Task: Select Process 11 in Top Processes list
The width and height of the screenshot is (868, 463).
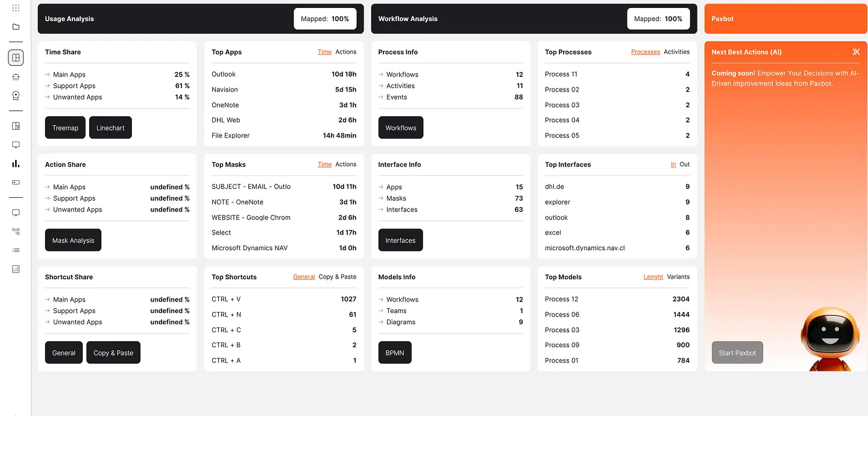Action: [x=561, y=74]
